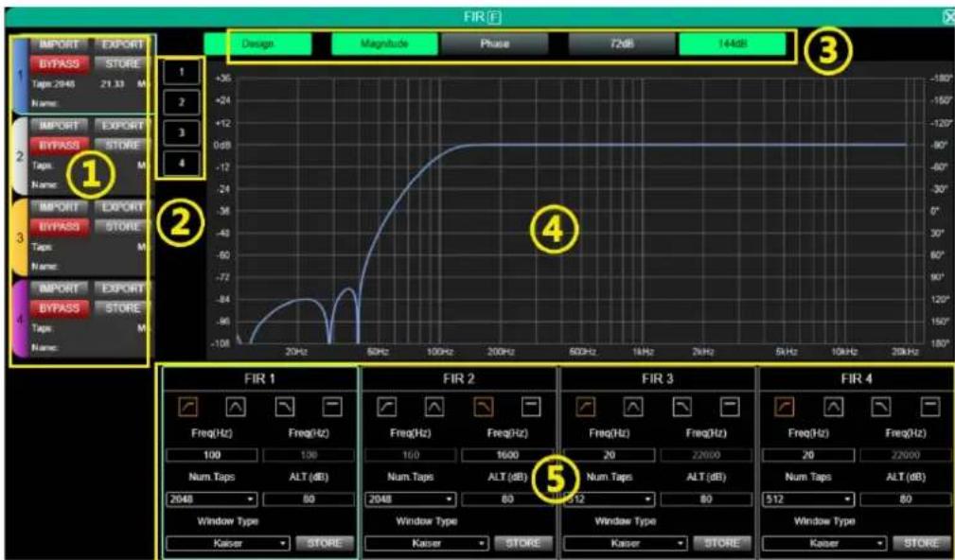Toggle BYPASS for channel 4
Screen dimensions: 955x560
click(x=59, y=308)
